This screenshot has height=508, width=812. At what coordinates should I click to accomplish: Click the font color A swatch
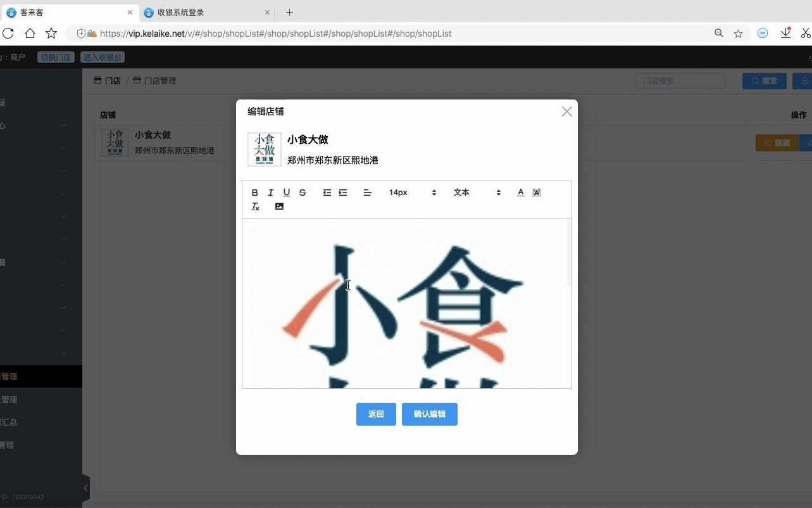[520, 193]
